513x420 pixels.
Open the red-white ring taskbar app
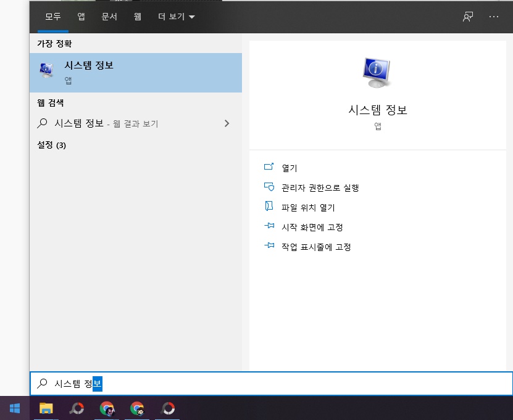point(167,408)
